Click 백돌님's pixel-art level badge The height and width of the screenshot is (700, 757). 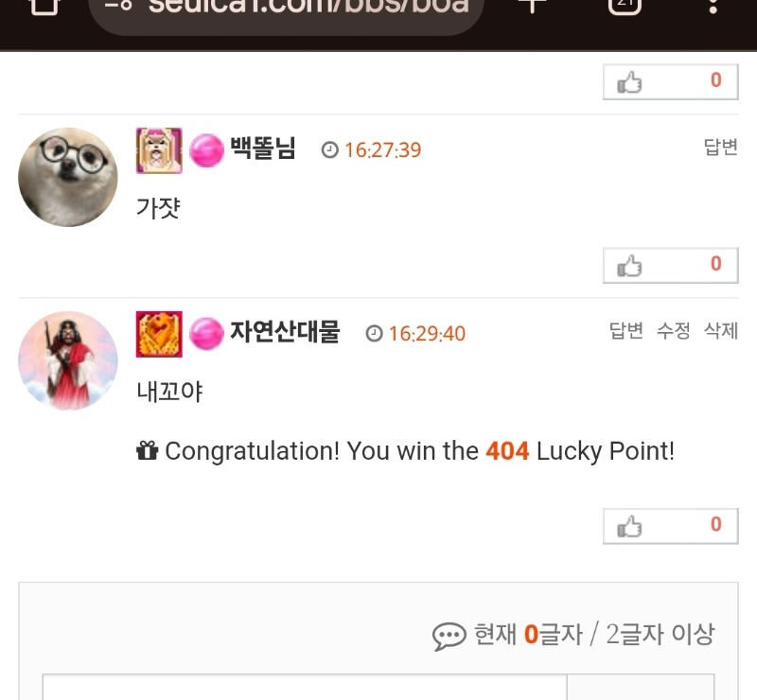pyautogui.click(x=159, y=150)
